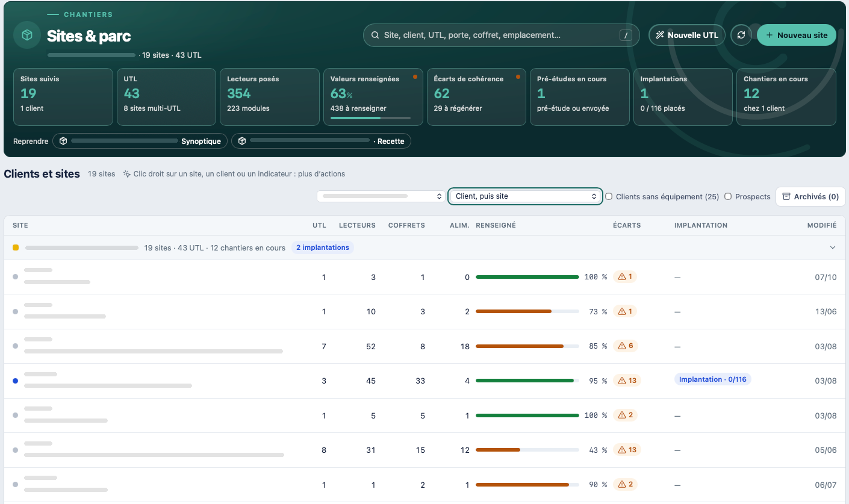The height and width of the screenshot is (504, 849).
Task: Click the warning badge in the row modified 07/10
Action: (625, 276)
